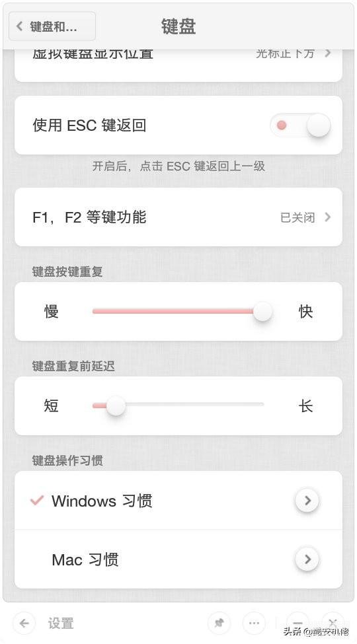Click the minimize dash icon in bottom bar
The width and height of the screenshot is (357, 644).
(x=297, y=623)
